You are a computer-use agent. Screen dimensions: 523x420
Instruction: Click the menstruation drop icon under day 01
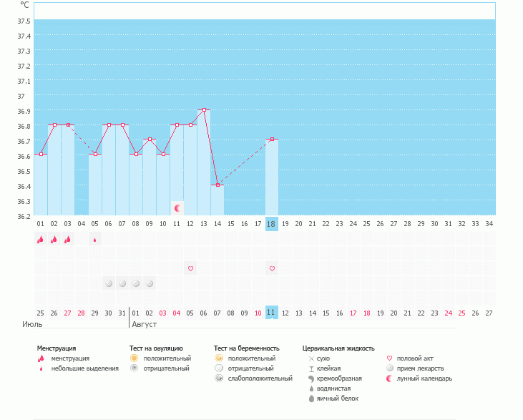(40, 240)
